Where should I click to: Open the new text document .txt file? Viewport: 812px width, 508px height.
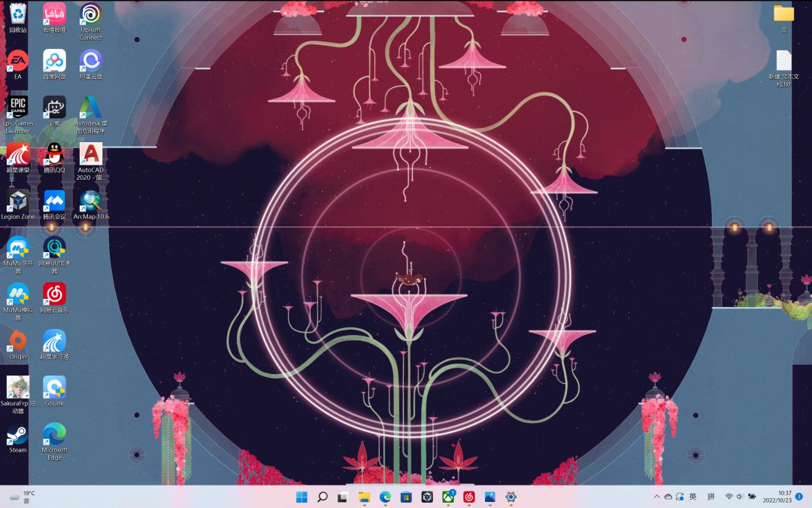click(783, 68)
